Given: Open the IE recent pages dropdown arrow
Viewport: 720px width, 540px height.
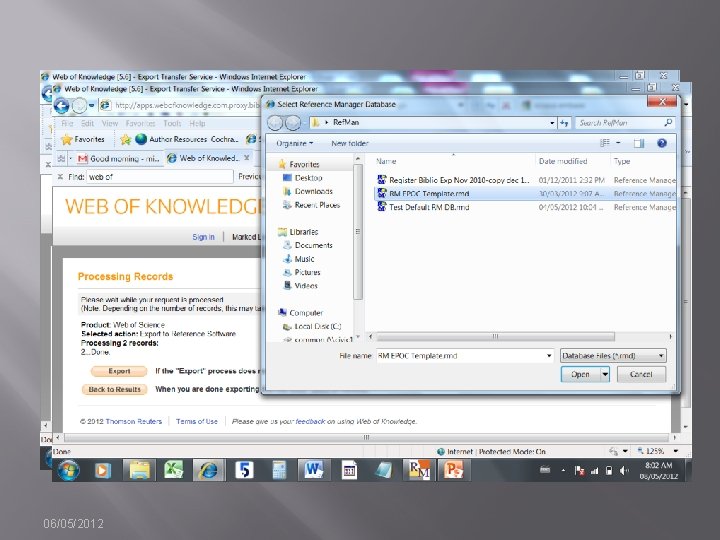Looking at the screenshot, I should (92, 106).
